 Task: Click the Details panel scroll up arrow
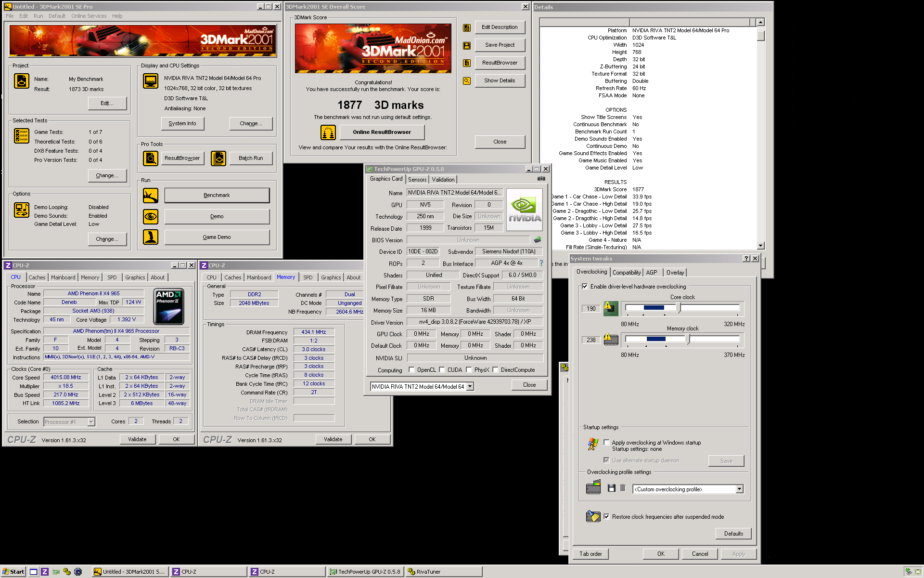coord(760,22)
